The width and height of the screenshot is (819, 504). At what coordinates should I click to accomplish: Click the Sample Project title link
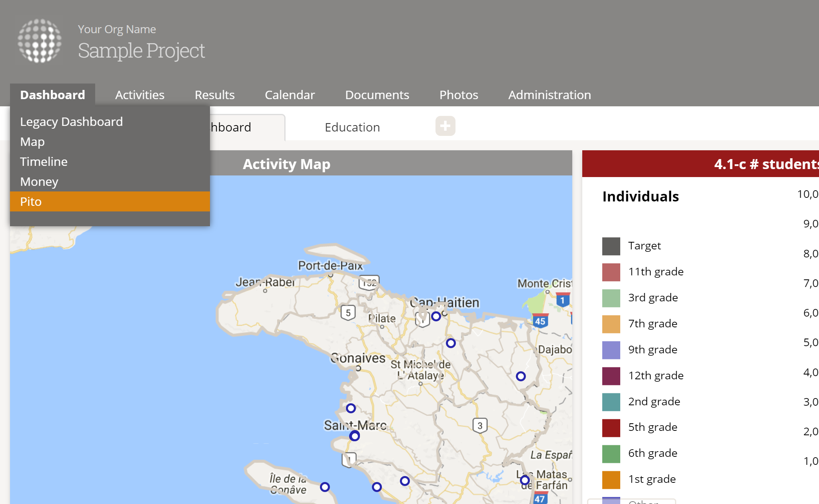point(141,51)
